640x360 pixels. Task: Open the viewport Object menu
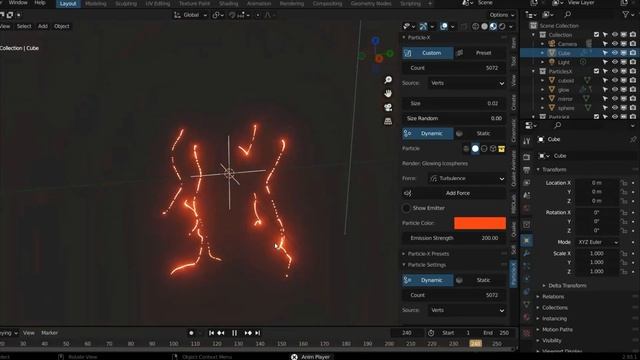point(62,26)
